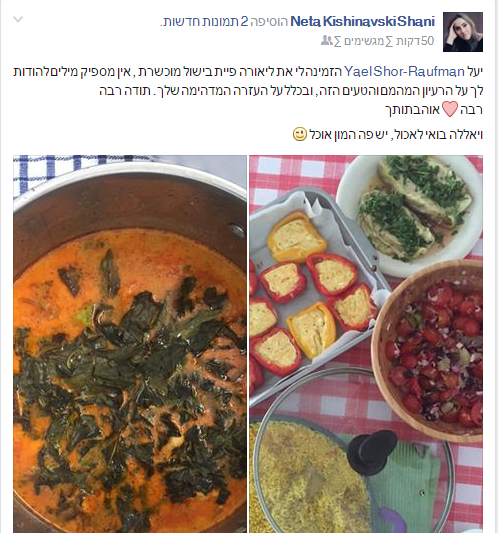Open the post options chevron menu
Image resolution: width=498 pixels, height=533 pixels.
[x=18, y=19]
